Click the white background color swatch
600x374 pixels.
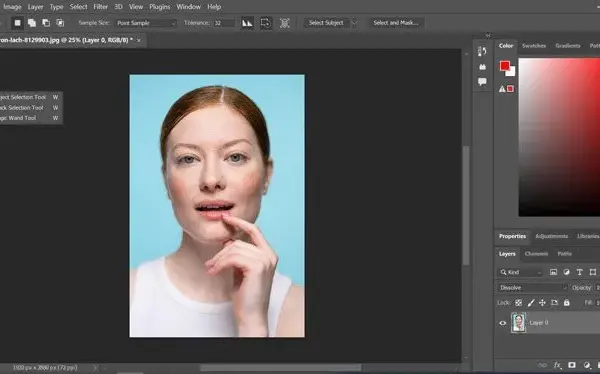[x=512, y=72]
